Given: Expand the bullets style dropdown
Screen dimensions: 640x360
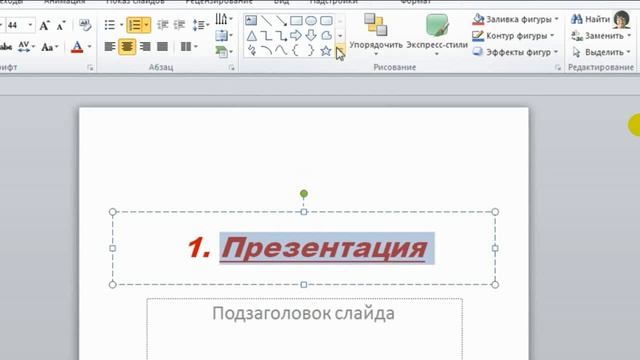Looking at the screenshot, I should pyautogui.click(x=122, y=25).
